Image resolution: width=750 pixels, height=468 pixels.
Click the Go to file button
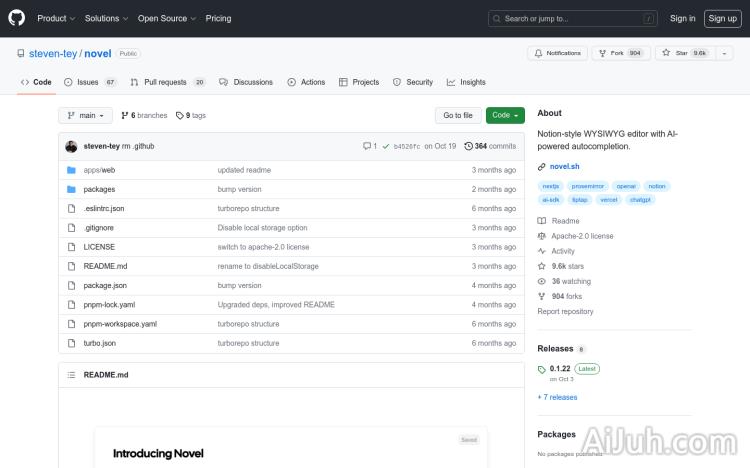click(458, 115)
